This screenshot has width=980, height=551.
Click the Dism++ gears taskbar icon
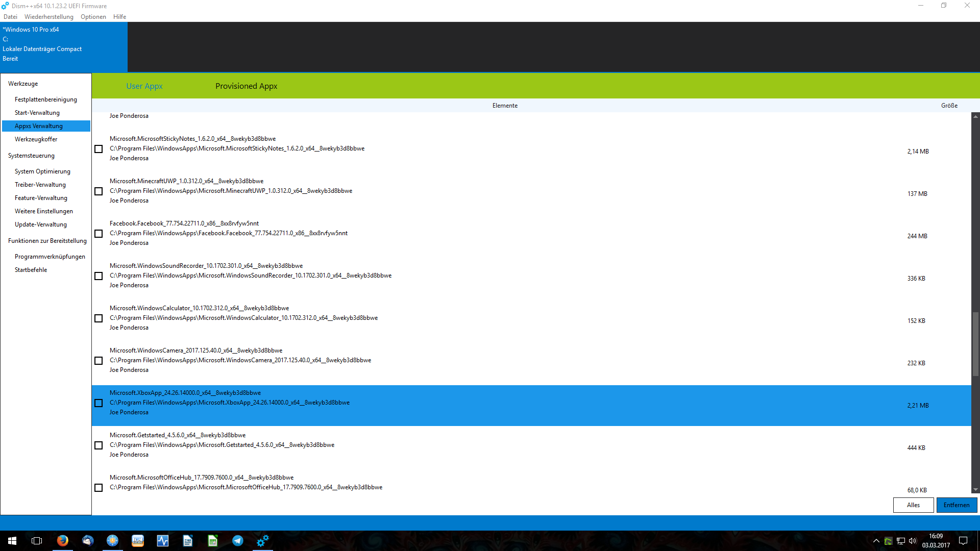(x=263, y=541)
